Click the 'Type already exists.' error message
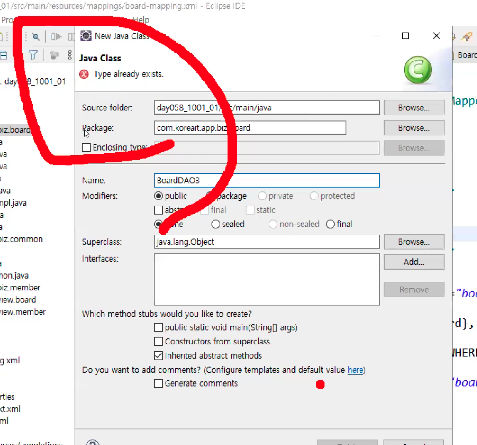Screen dimensions: 477x445 point(129,74)
